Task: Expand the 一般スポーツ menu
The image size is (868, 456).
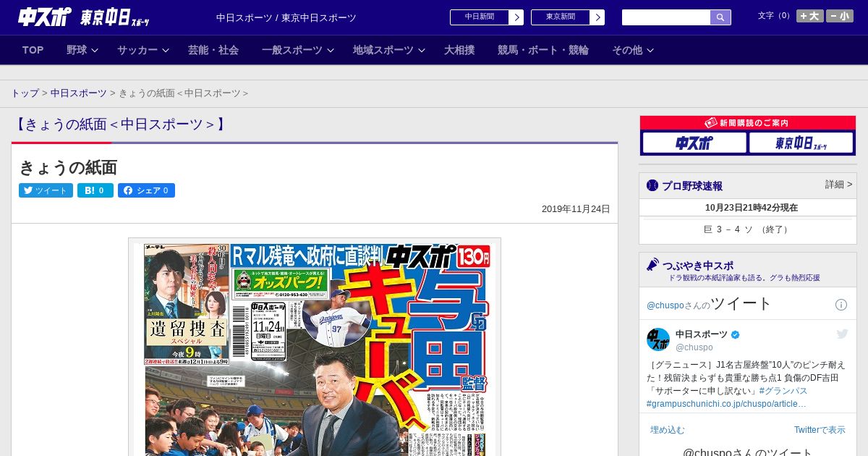Action: coord(298,50)
